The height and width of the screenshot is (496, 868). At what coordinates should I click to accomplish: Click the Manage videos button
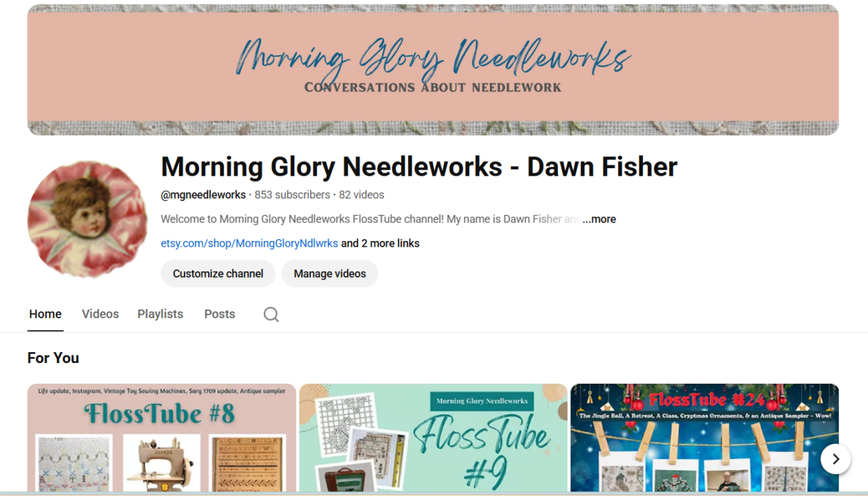(330, 273)
